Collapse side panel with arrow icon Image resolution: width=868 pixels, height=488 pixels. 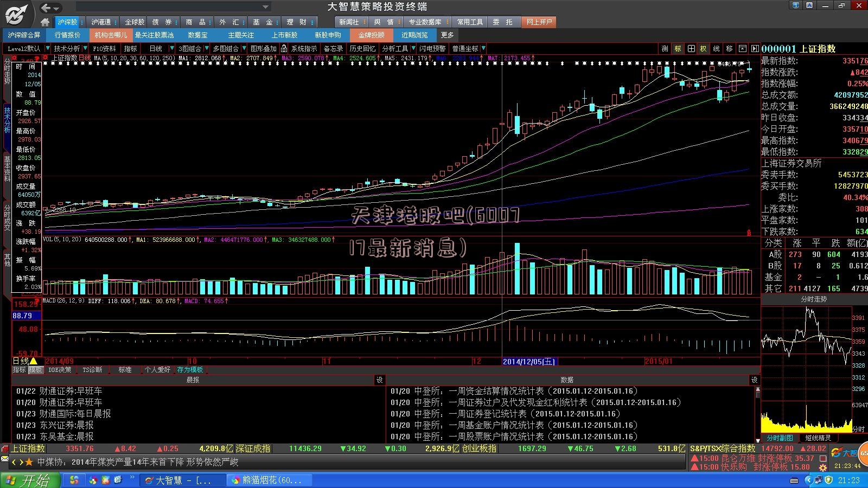[755, 49]
